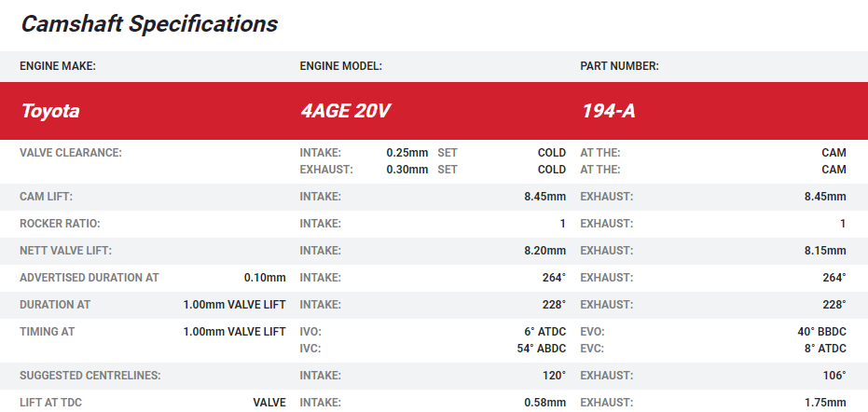Click the 4AGE 20V engine model

point(345,111)
